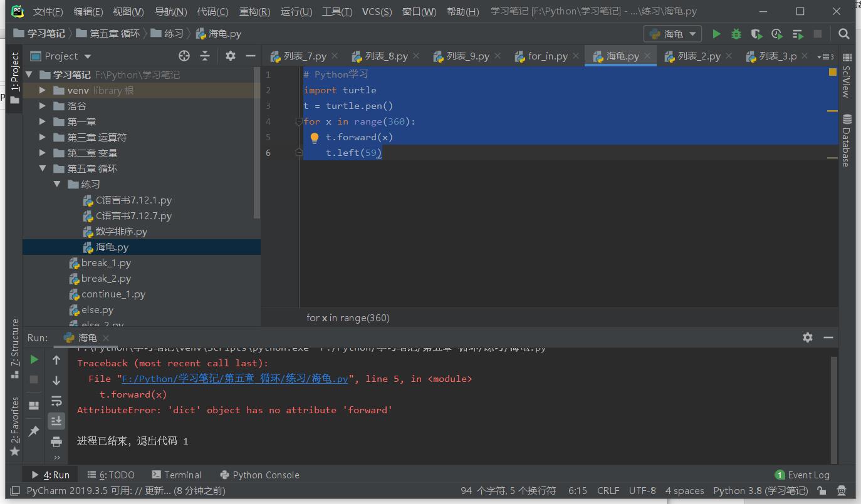861x504 pixels.
Task: Click the grey stop square in top toolbar
Action: [x=818, y=34]
